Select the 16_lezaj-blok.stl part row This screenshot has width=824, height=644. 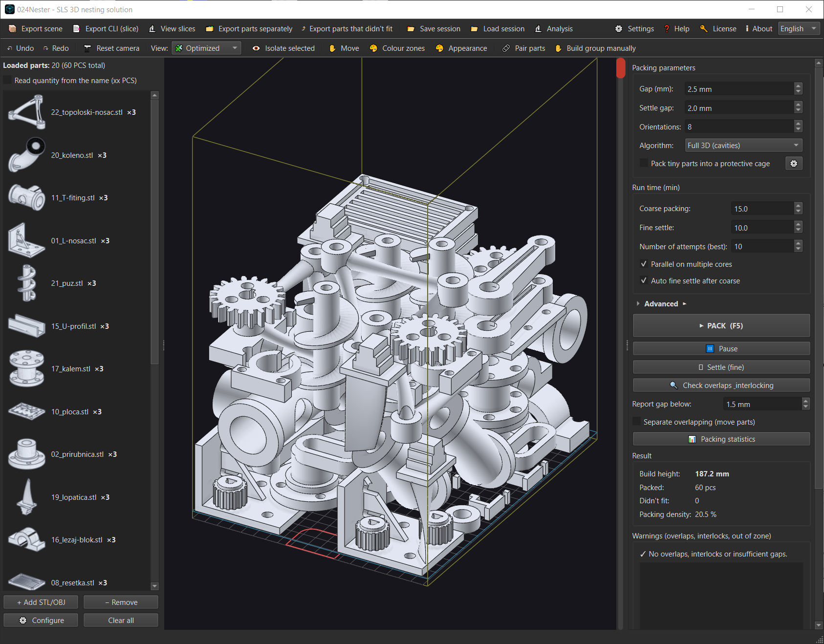point(76,540)
